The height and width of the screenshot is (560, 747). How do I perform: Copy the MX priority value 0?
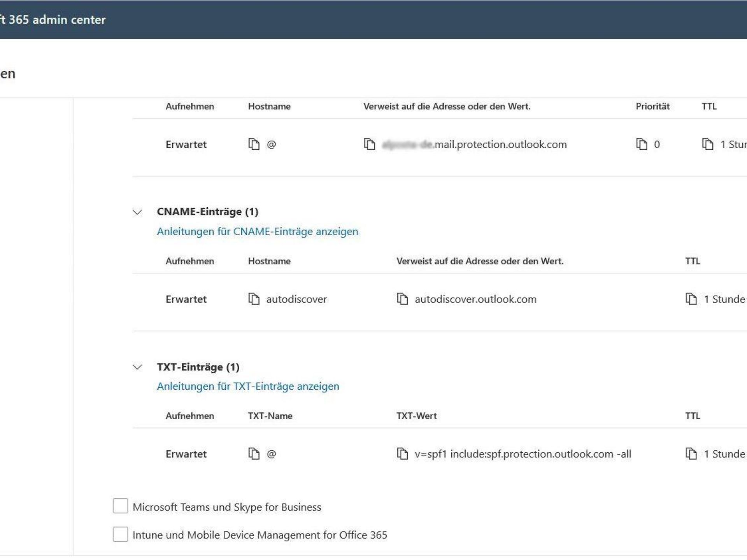click(641, 144)
